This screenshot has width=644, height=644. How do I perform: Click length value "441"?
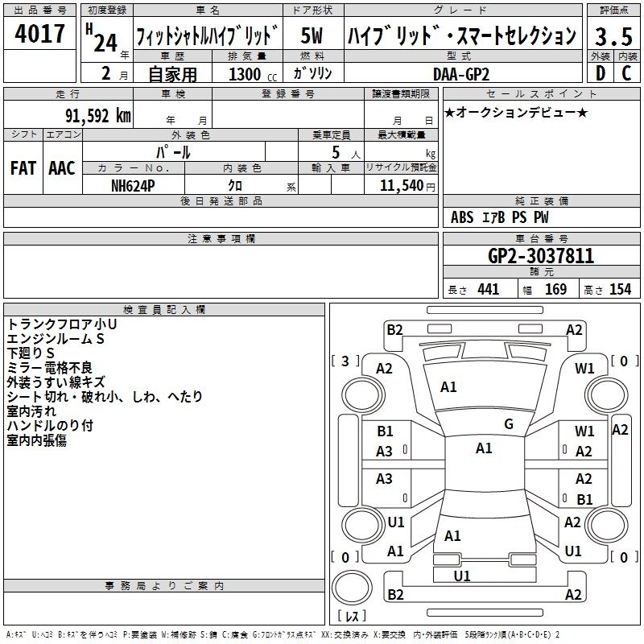coord(489,290)
